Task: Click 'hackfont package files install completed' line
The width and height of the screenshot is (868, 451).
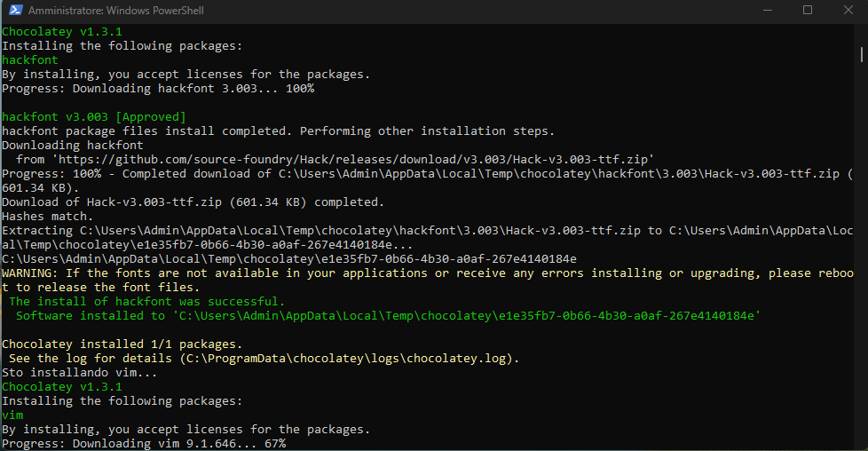Action: click(278, 131)
